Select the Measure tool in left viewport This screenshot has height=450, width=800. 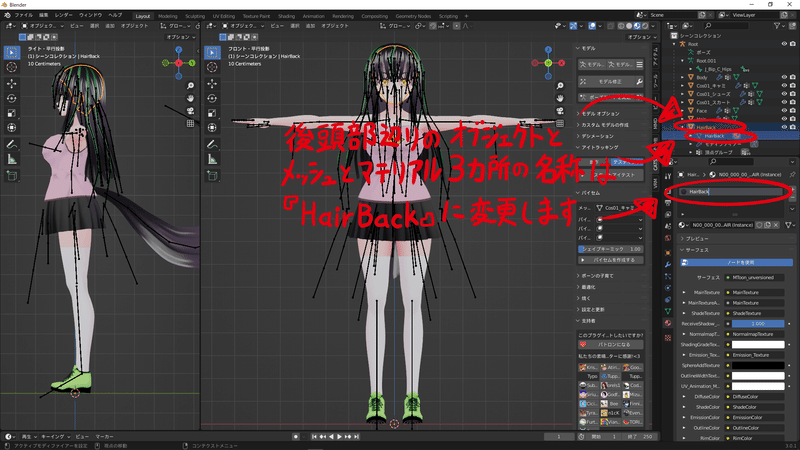tap(12, 160)
